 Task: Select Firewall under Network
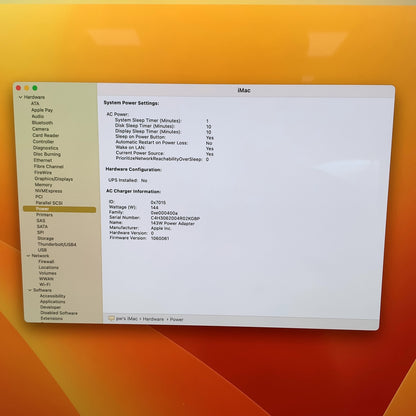[x=46, y=262]
